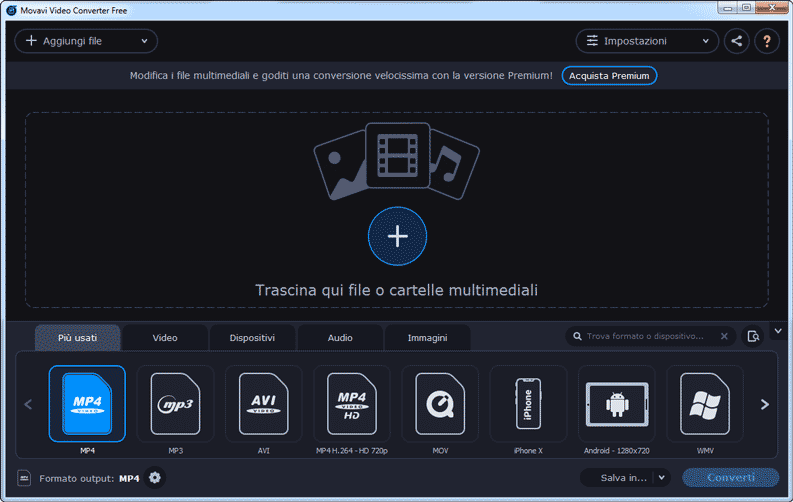Choose the WMV Windows format icon
This screenshot has width=793, height=502.
tap(704, 403)
